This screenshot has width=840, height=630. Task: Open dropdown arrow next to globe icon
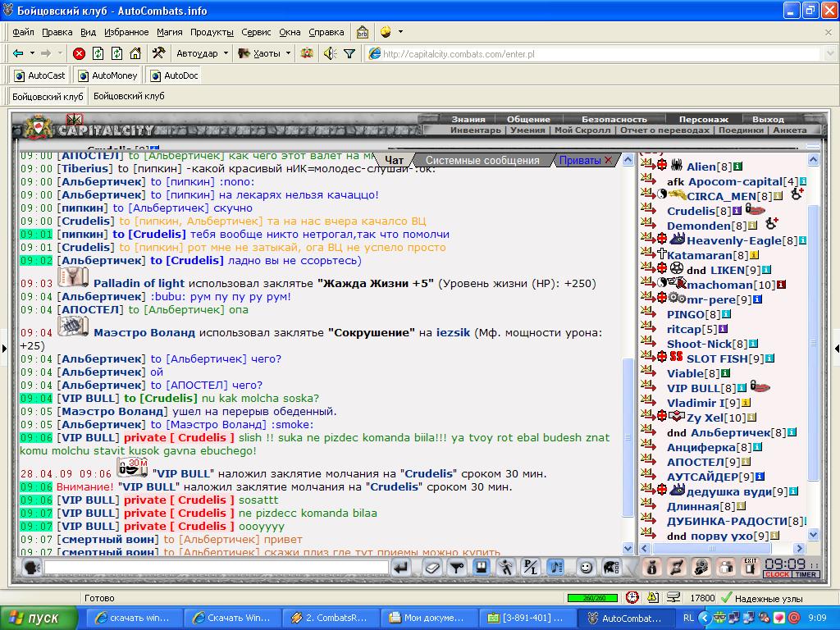point(400,32)
